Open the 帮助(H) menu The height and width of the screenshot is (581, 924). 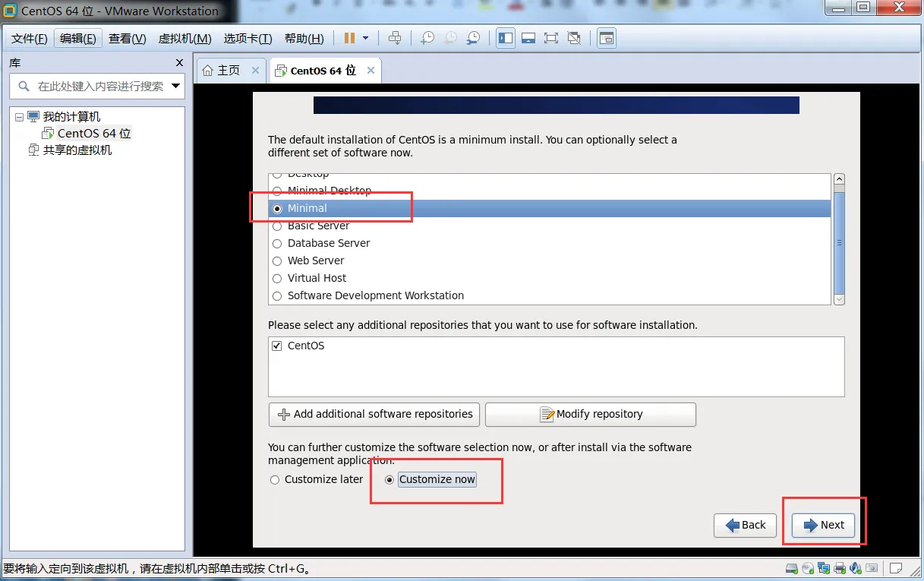[x=304, y=39]
